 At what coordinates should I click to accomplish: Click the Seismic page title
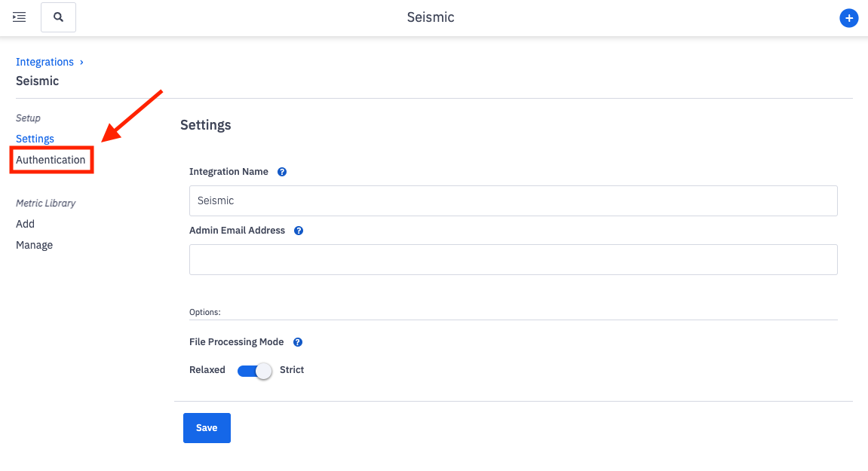click(x=431, y=17)
